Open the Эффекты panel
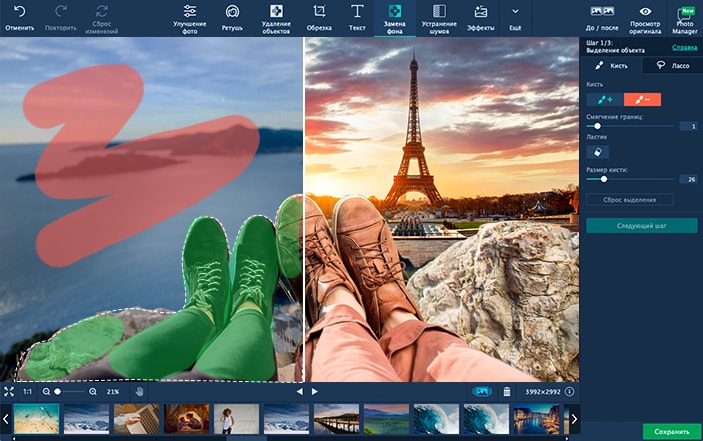This screenshot has height=441, width=703. [x=481, y=17]
